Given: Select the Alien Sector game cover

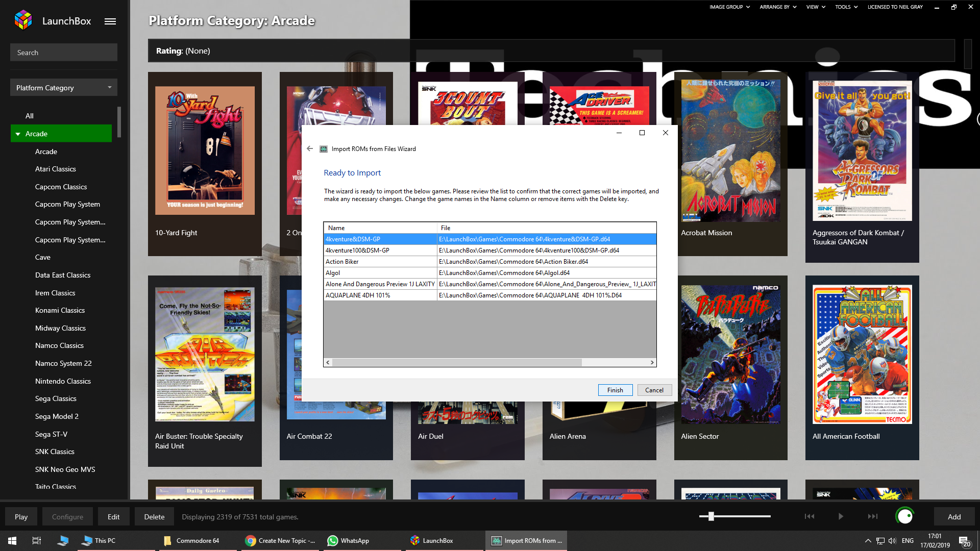Looking at the screenshot, I should [x=730, y=354].
